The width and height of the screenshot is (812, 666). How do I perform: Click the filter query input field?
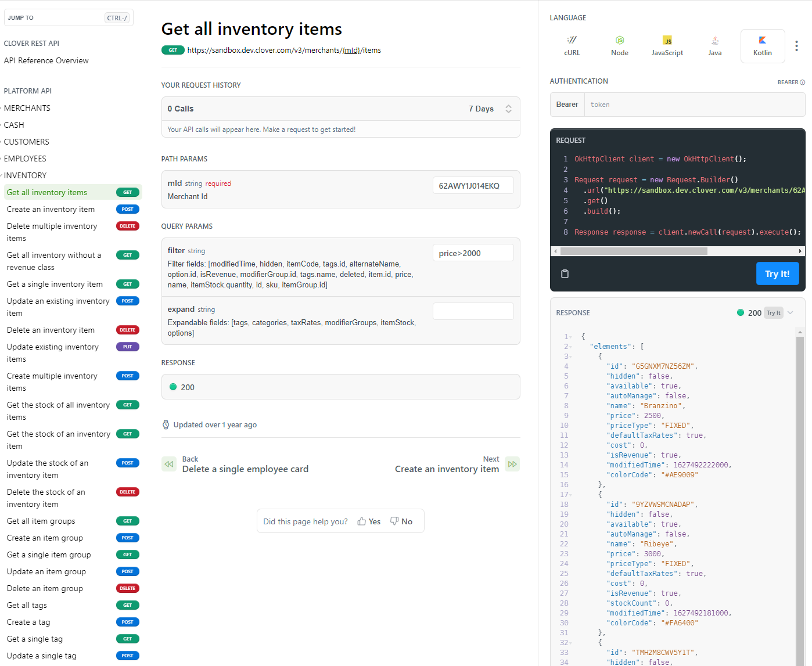[x=473, y=253]
